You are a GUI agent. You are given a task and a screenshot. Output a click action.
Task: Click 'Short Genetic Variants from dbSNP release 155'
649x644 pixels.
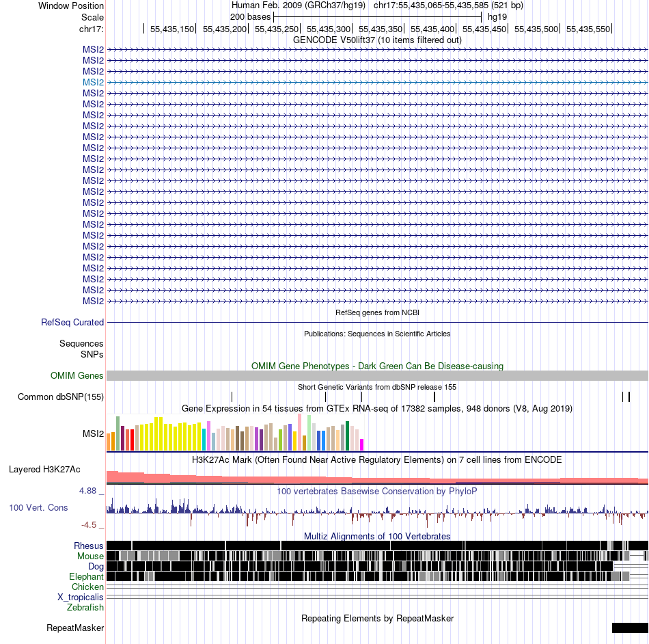coord(377,387)
